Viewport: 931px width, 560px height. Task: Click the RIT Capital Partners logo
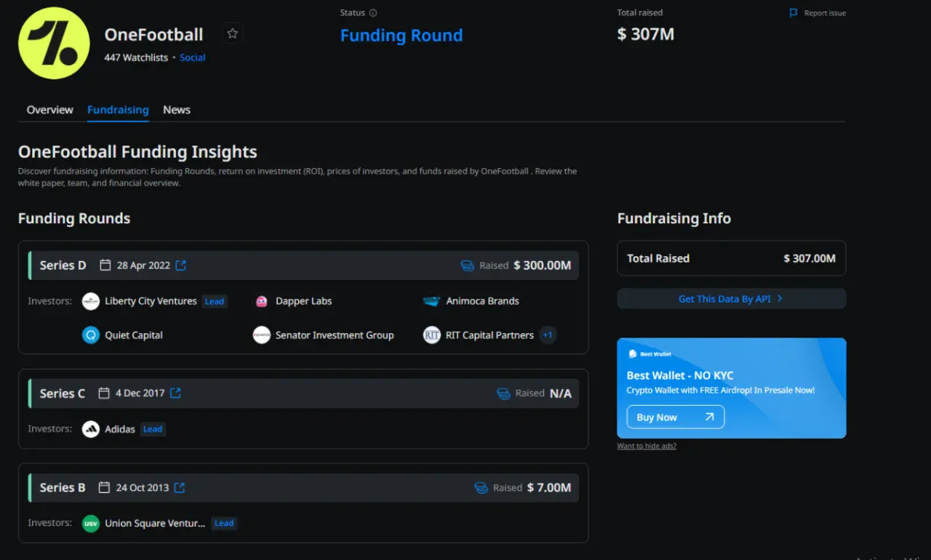pyautogui.click(x=432, y=335)
